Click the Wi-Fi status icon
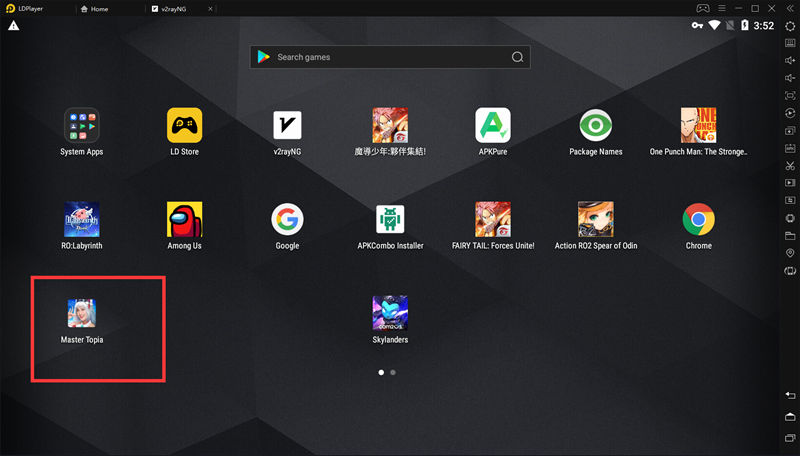This screenshot has width=800, height=456. coord(714,25)
